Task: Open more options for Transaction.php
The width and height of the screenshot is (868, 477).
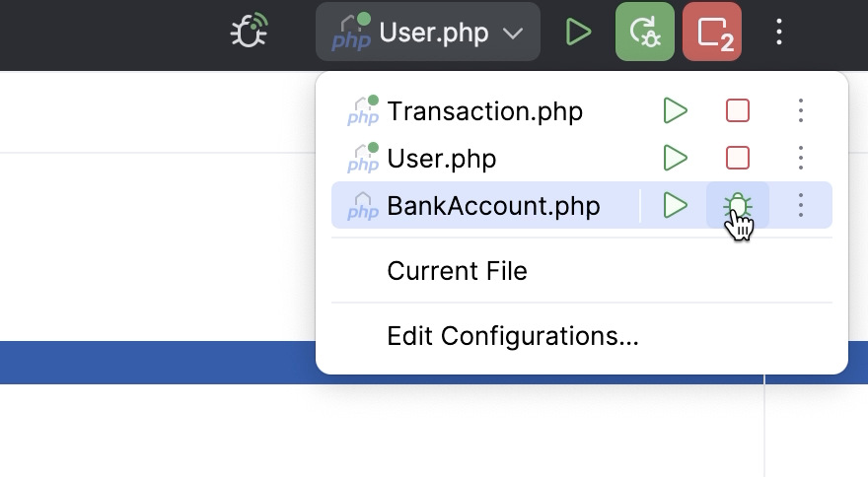Action: pos(801,110)
